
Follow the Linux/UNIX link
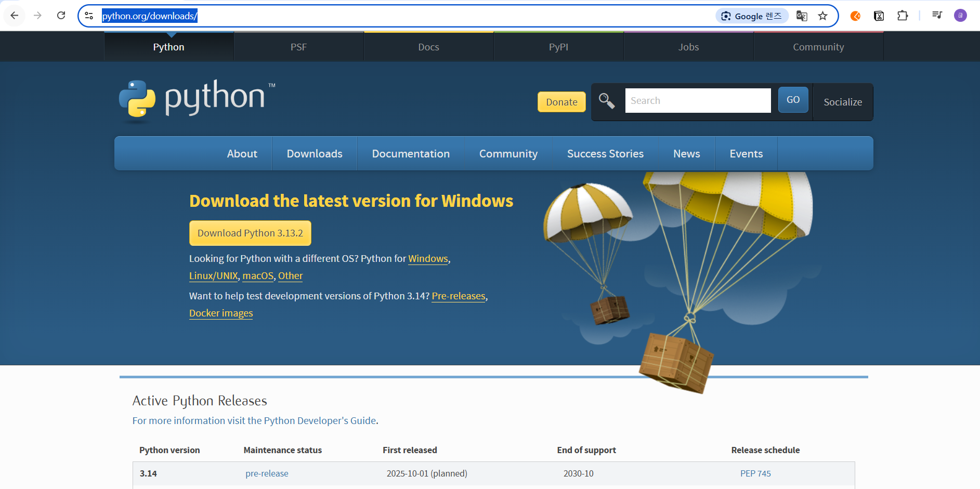pos(214,276)
